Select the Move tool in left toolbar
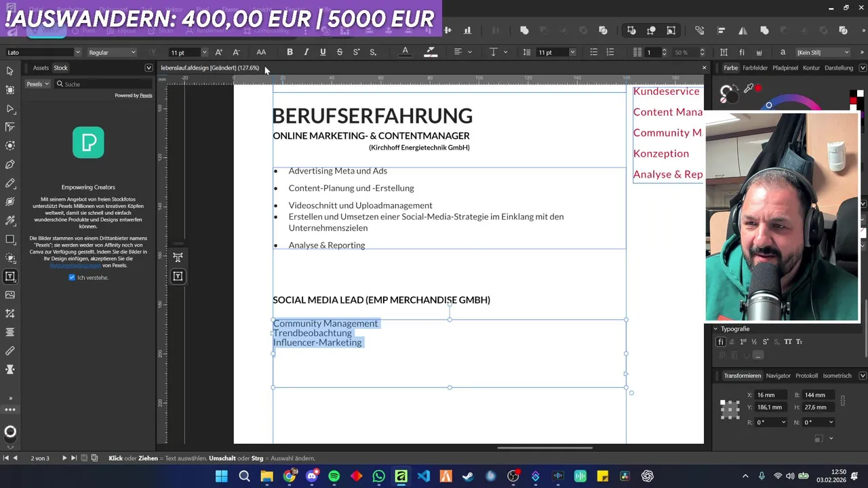Screen dimensions: 868x488 pyautogui.click(x=10, y=71)
